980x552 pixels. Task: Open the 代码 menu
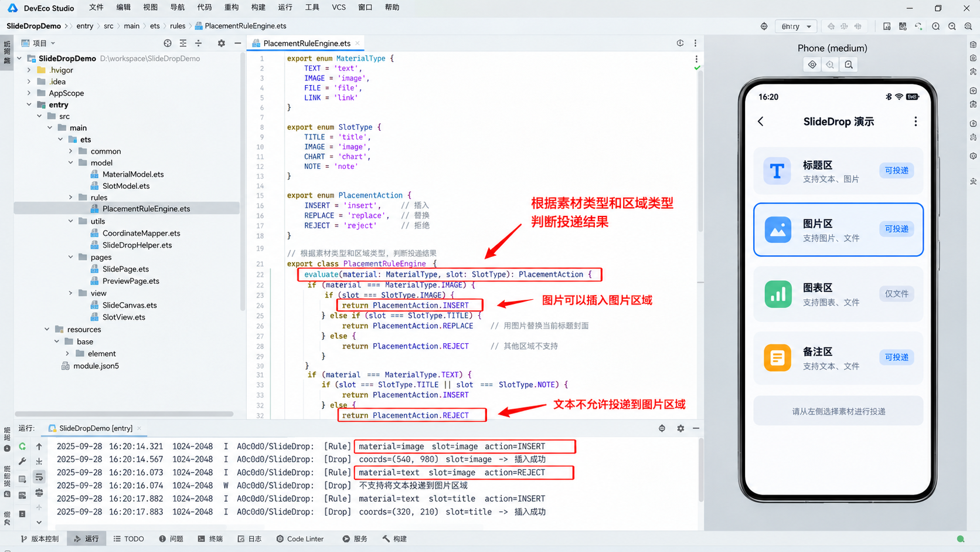205,8
